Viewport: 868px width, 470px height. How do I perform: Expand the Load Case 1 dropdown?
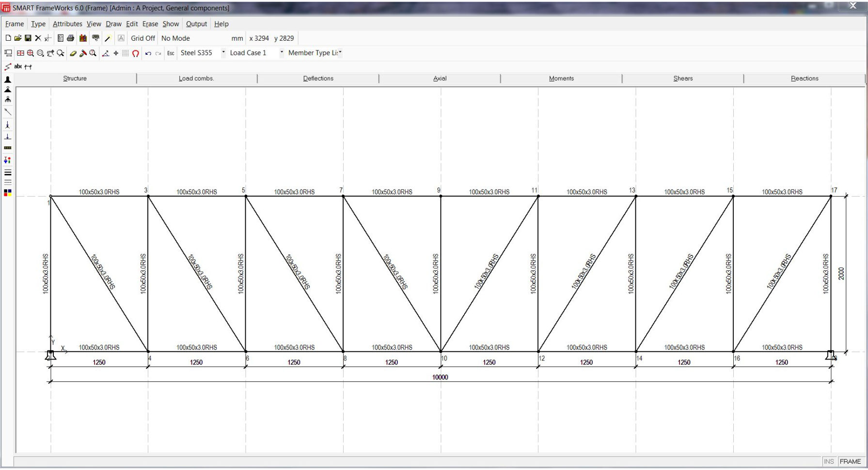[x=282, y=53]
